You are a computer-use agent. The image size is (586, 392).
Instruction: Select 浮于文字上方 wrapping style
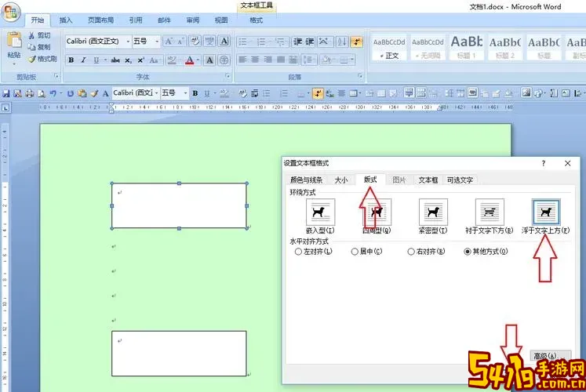click(x=546, y=212)
